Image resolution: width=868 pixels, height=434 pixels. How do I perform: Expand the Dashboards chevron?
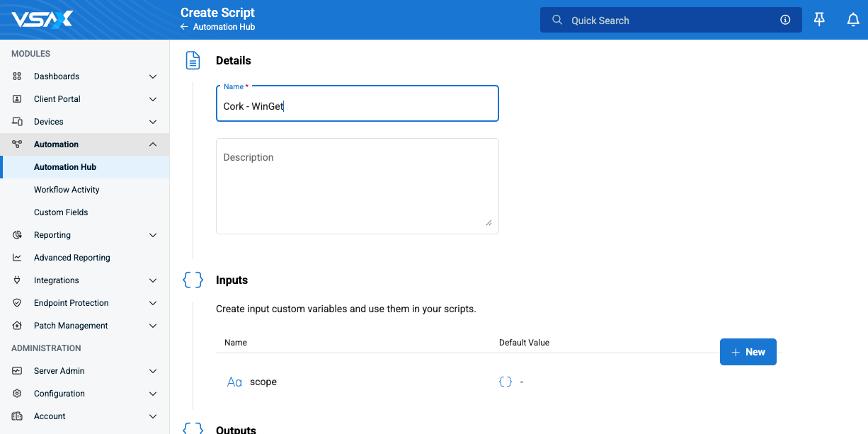(x=153, y=76)
